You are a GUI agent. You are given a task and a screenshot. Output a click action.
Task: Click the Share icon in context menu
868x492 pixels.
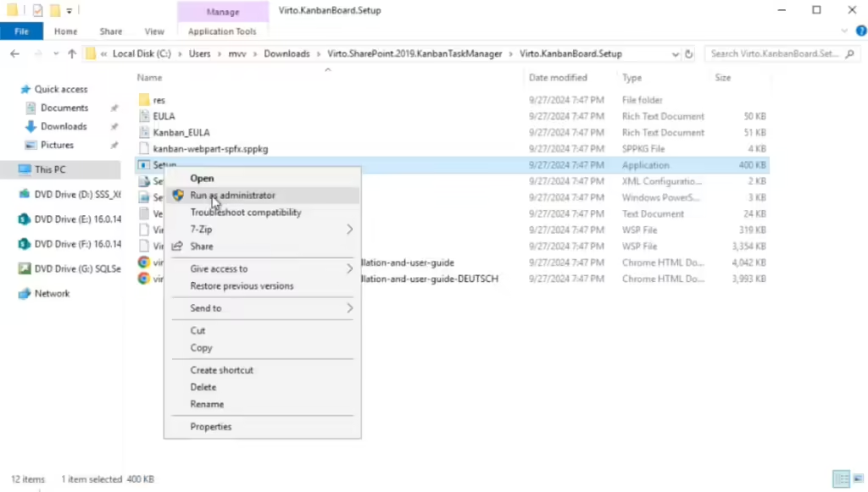(x=177, y=246)
